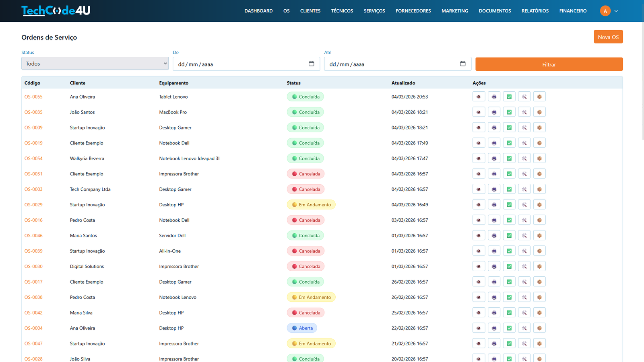Screen dimensions: 644x362
Task: Open the view (eye) icon for OS-0055
Action: pos(479,97)
